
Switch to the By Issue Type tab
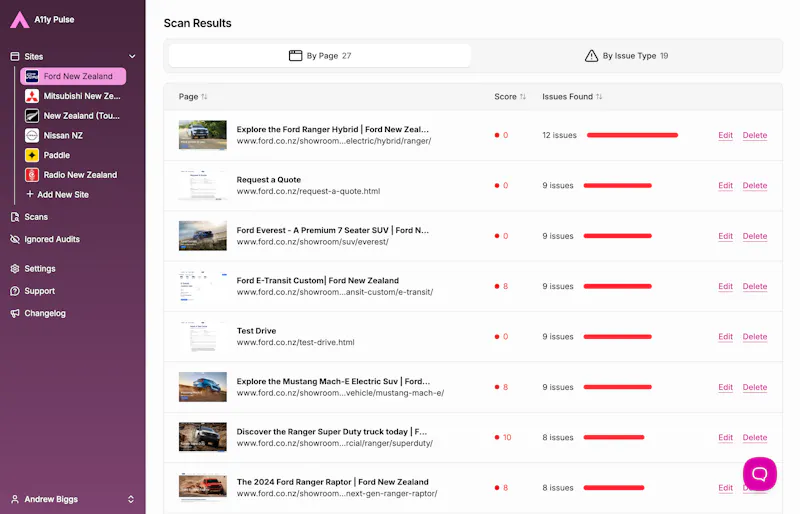pos(626,56)
